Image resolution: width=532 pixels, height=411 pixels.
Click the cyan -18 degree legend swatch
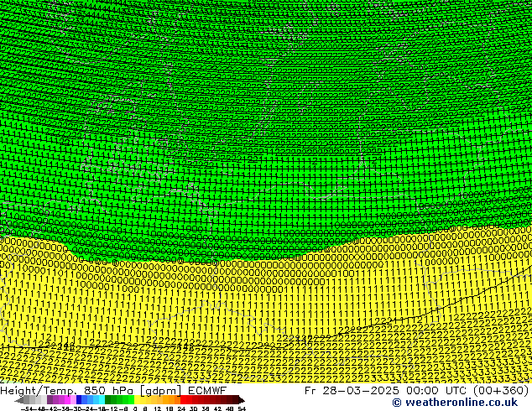point(102,399)
